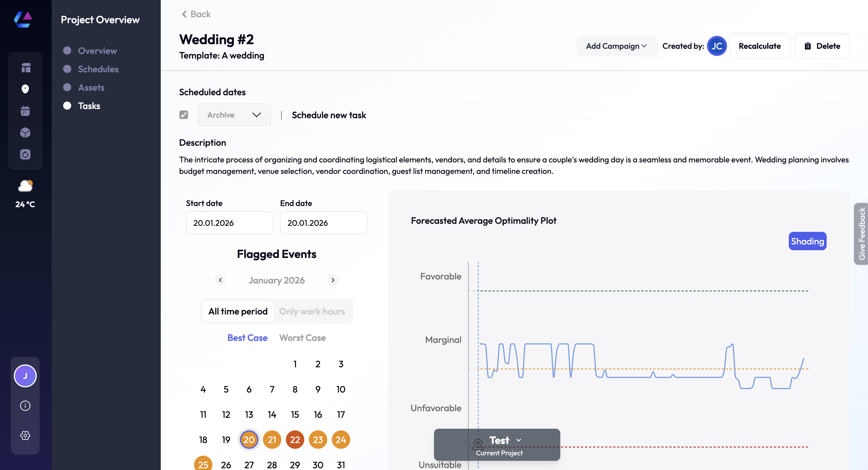Toggle the Shading button on the plot
The image size is (868, 470).
pyautogui.click(x=807, y=241)
